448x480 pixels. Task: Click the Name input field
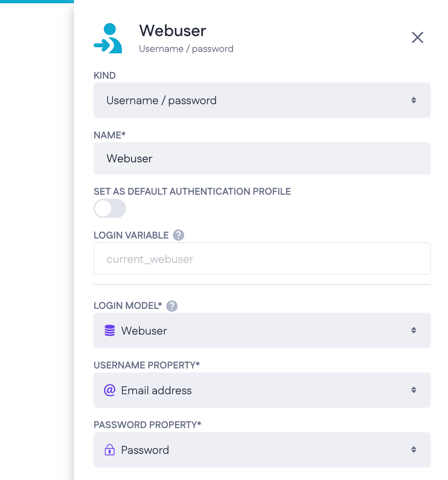pos(262,158)
